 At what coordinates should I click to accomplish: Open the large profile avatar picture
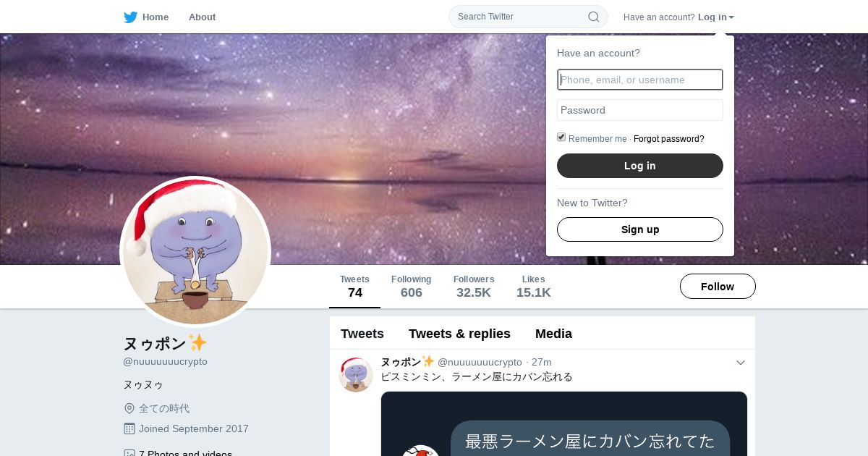(195, 252)
